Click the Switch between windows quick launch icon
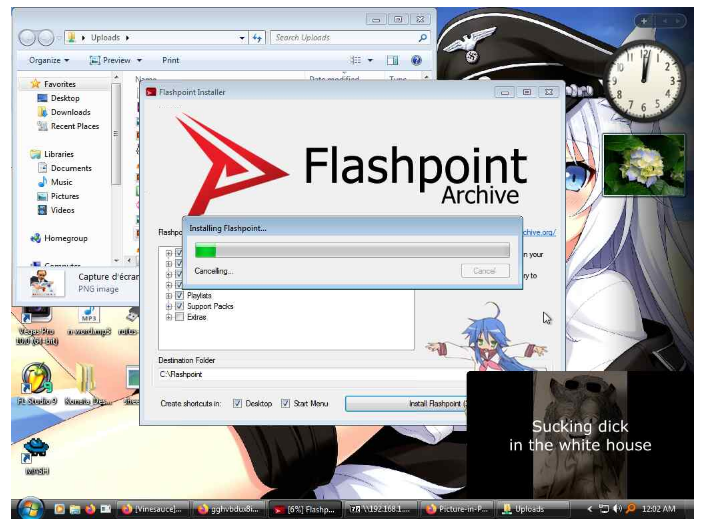The image size is (704, 527). [x=106, y=509]
